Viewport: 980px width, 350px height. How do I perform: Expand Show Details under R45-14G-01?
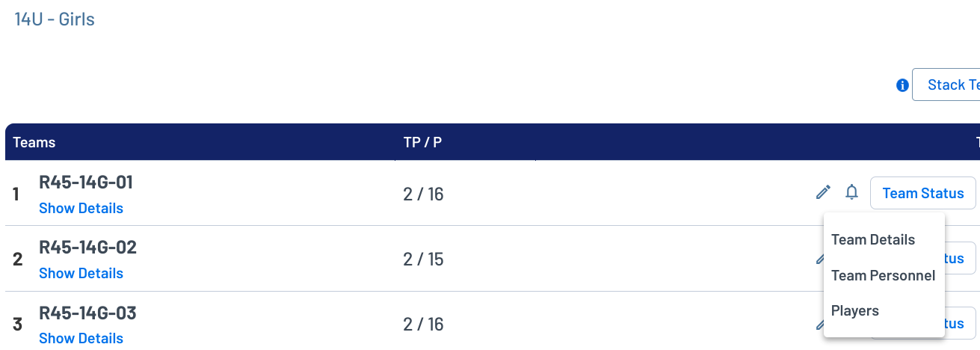click(81, 209)
